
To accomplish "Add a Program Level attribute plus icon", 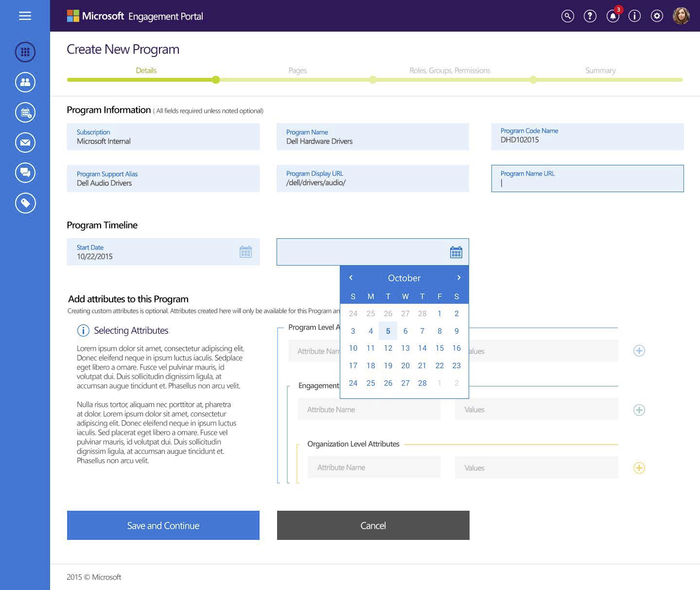I will pos(639,351).
